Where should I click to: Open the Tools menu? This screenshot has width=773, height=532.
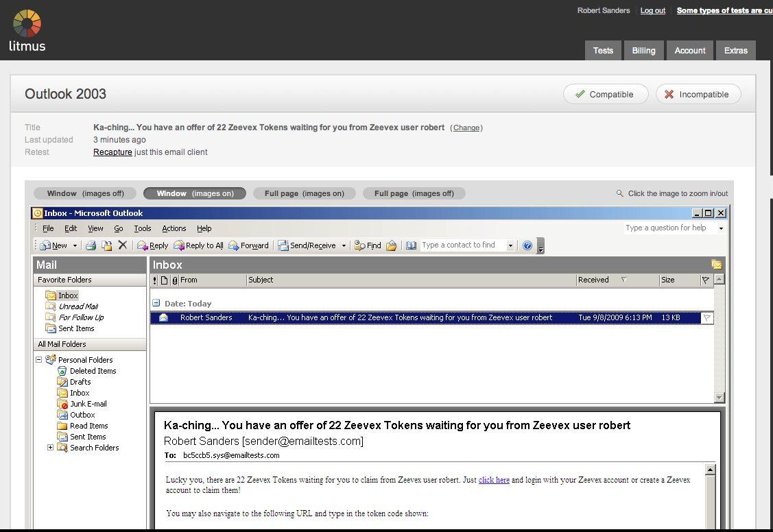[143, 228]
